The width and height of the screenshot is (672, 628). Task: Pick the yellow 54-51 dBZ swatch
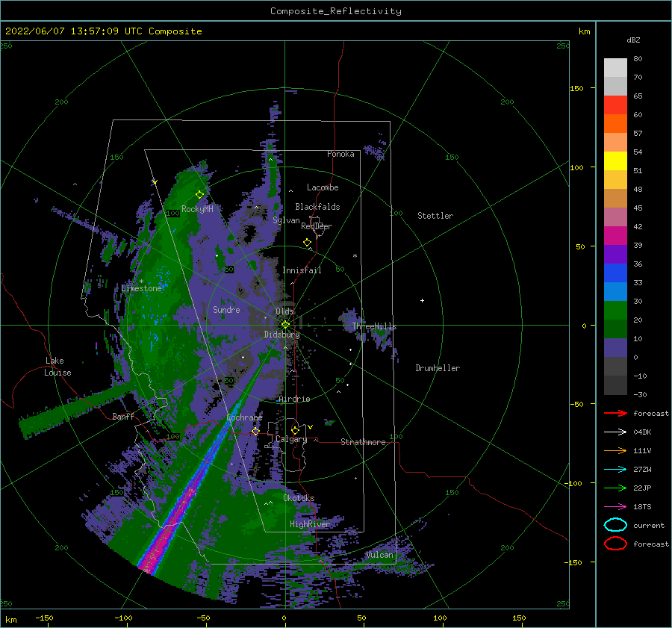click(615, 161)
